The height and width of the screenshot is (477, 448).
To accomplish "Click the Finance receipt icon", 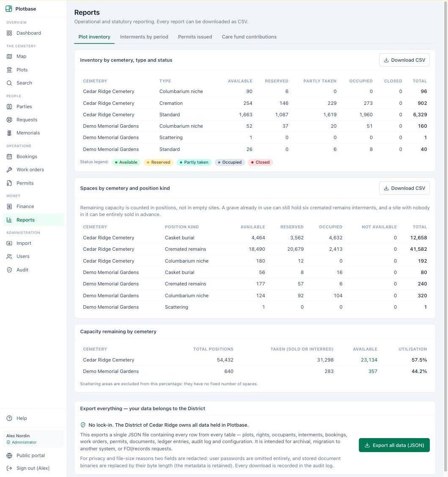I will click(9, 206).
